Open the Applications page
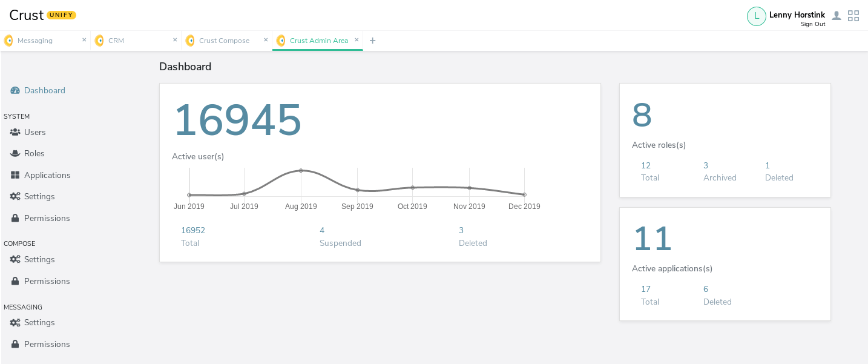Image resolution: width=868 pixels, height=364 pixels. tap(47, 175)
